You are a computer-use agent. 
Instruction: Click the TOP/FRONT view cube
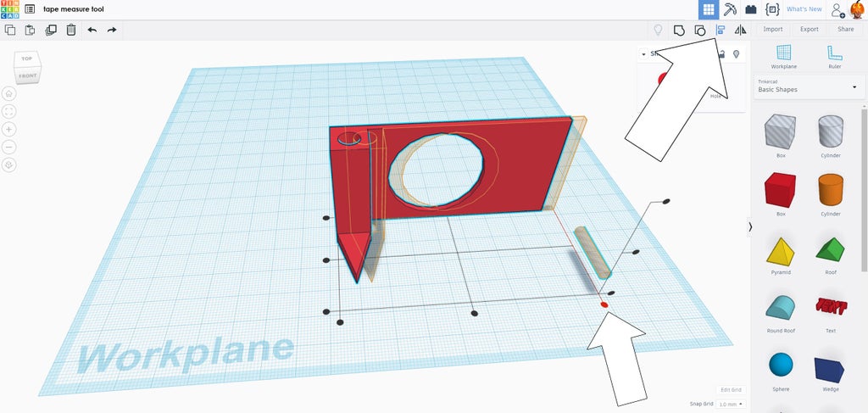tap(28, 67)
